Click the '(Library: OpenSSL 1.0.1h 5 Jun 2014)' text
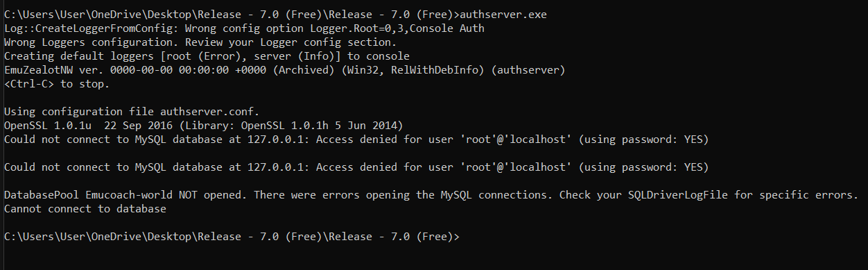Viewport: 868px width, 270px height. [290, 125]
